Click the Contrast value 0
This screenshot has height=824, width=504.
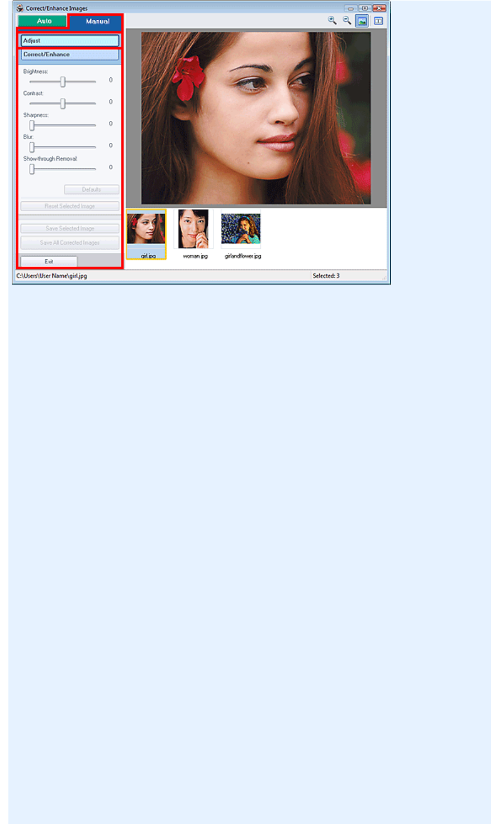[111, 102]
